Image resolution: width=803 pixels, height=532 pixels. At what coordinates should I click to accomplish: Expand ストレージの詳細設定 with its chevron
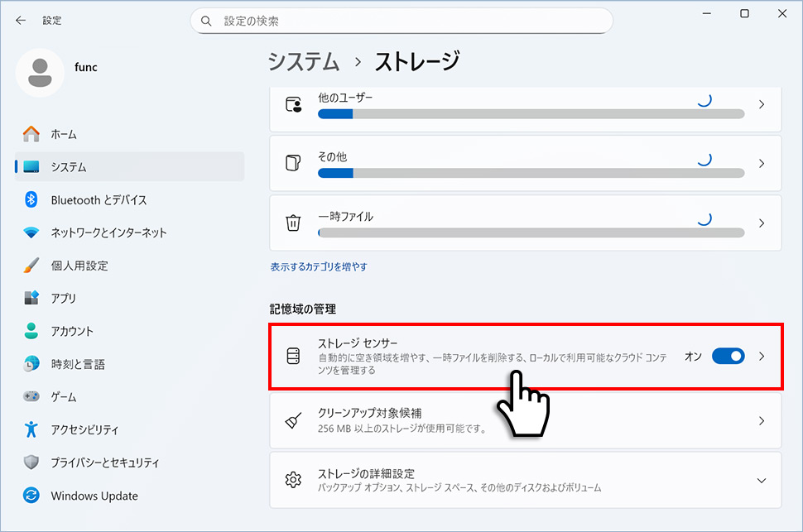(x=762, y=480)
